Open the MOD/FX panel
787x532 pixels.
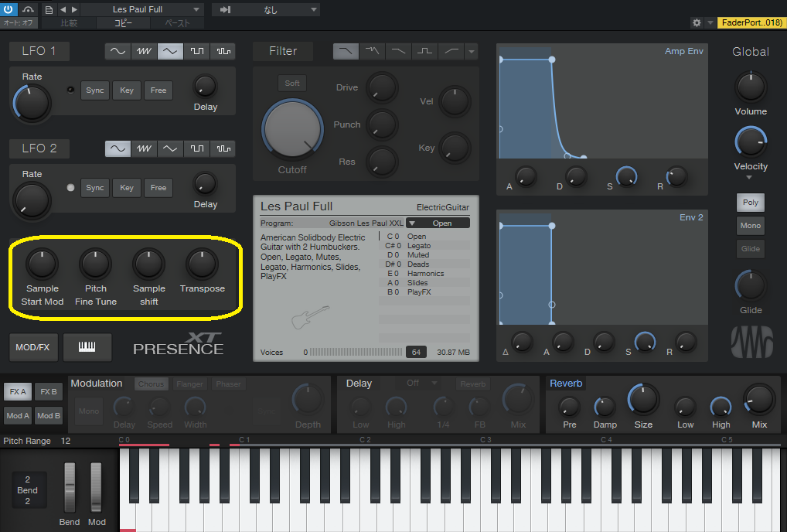32,346
